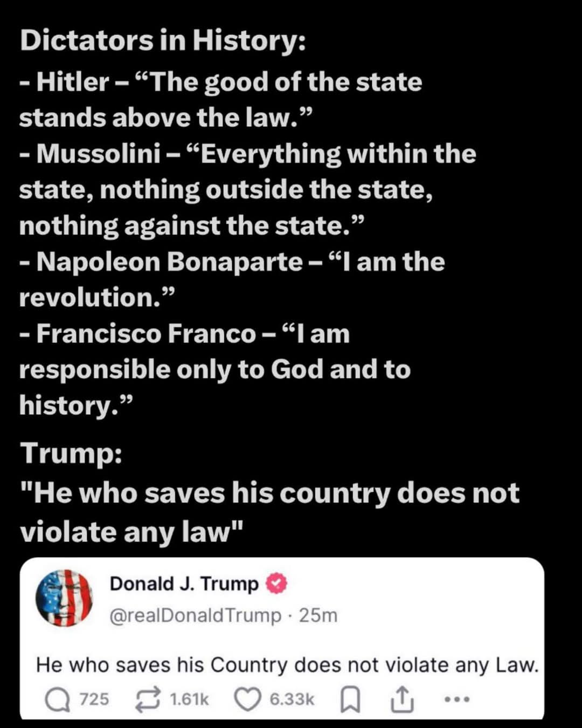Open the share icon on the tweet
Viewport: 582px width, 728px height.
coord(401,699)
